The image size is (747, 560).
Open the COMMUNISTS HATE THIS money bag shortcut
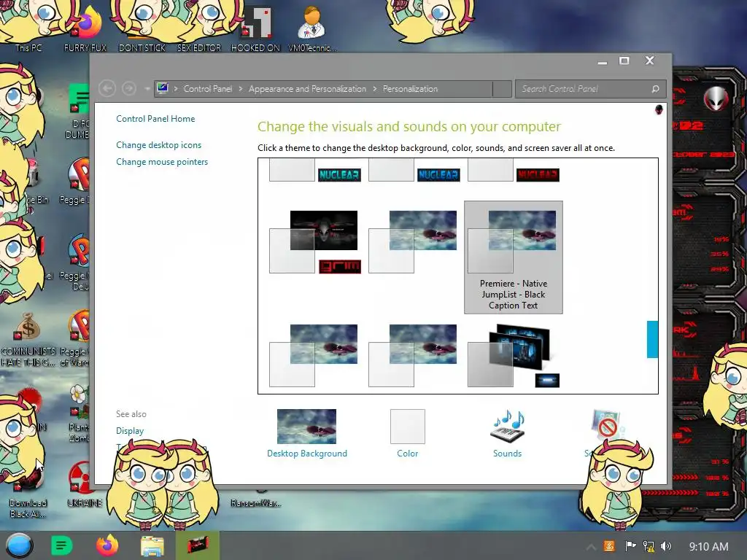(x=28, y=339)
